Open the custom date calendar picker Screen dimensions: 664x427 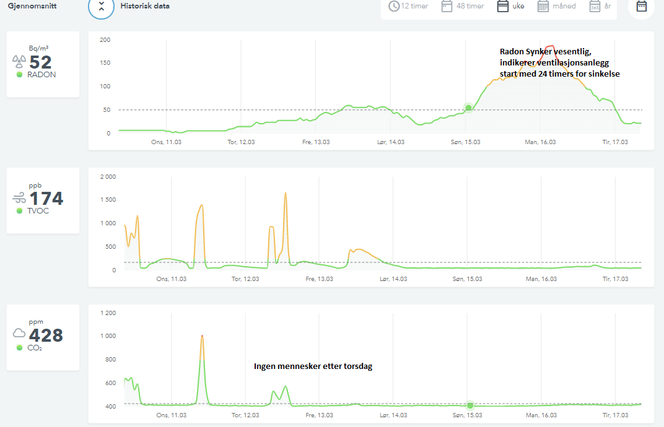tap(643, 6)
